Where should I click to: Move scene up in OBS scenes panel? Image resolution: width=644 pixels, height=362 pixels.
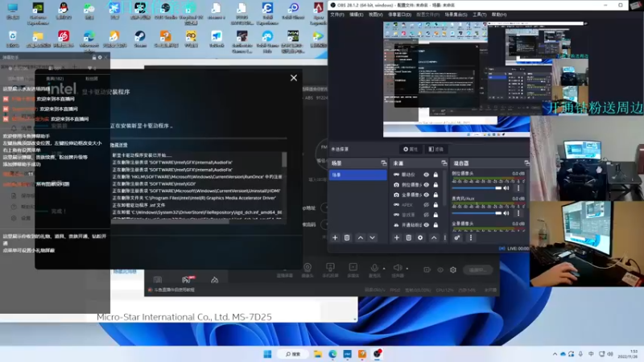click(360, 237)
